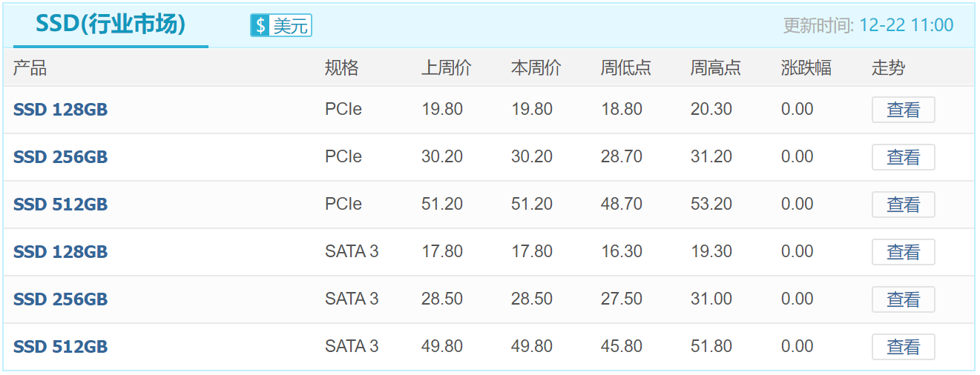980x375 pixels.
Task: View trend for SSD 512GB PCIe
Action: pyautogui.click(x=903, y=205)
